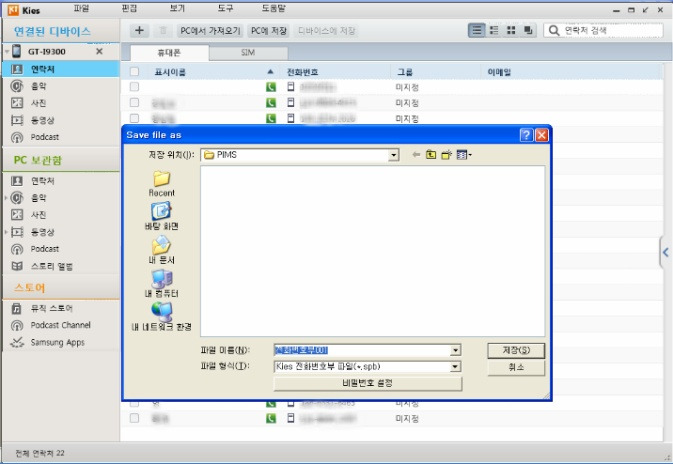Expand PC library 동영상 tree arrow
673x464 pixels.
[x=6, y=232]
